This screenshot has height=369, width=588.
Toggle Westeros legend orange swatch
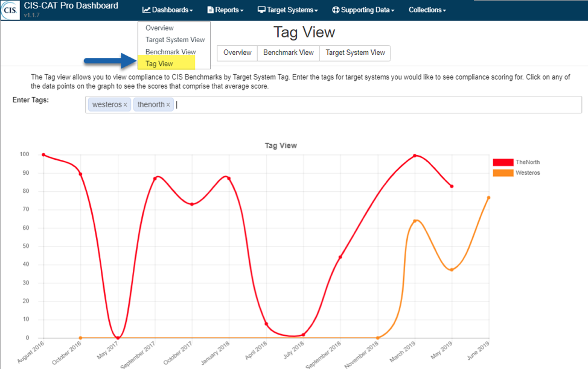coord(503,172)
